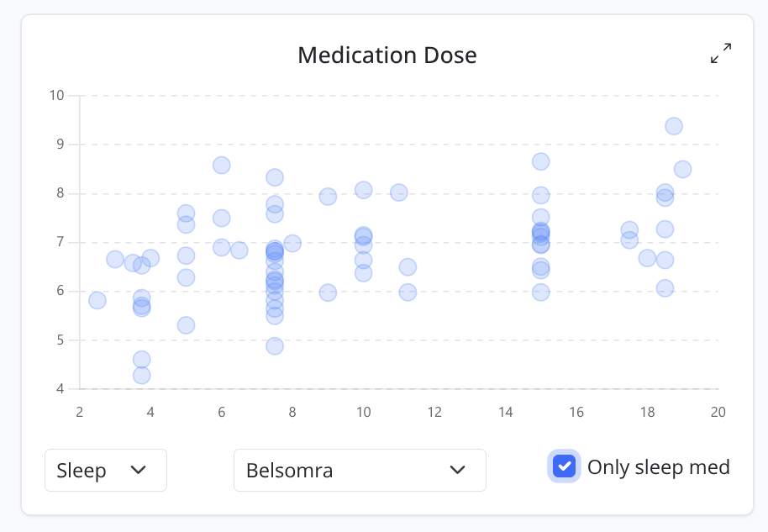This screenshot has height=532, width=768.
Task: Select the bottom data point at dose 7.5
Action: pyautogui.click(x=275, y=346)
